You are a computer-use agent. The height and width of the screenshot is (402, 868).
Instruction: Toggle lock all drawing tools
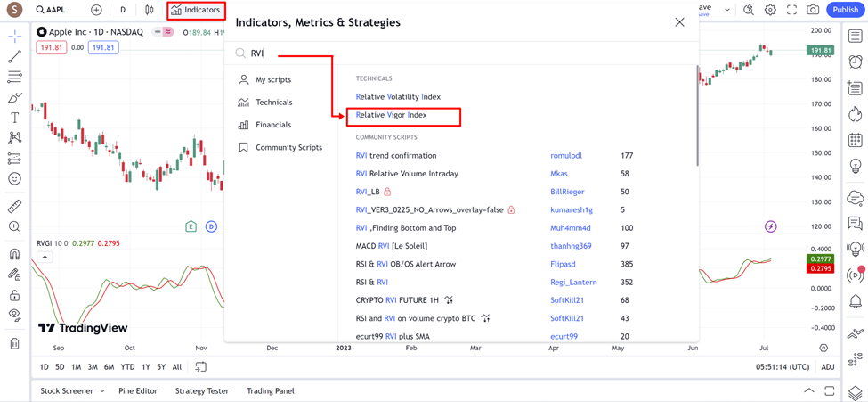(15, 294)
